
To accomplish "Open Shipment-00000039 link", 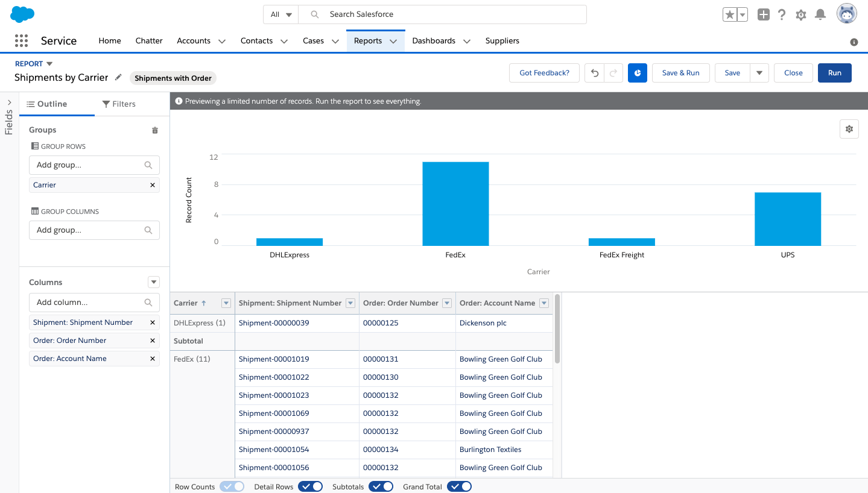I will pyautogui.click(x=274, y=323).
